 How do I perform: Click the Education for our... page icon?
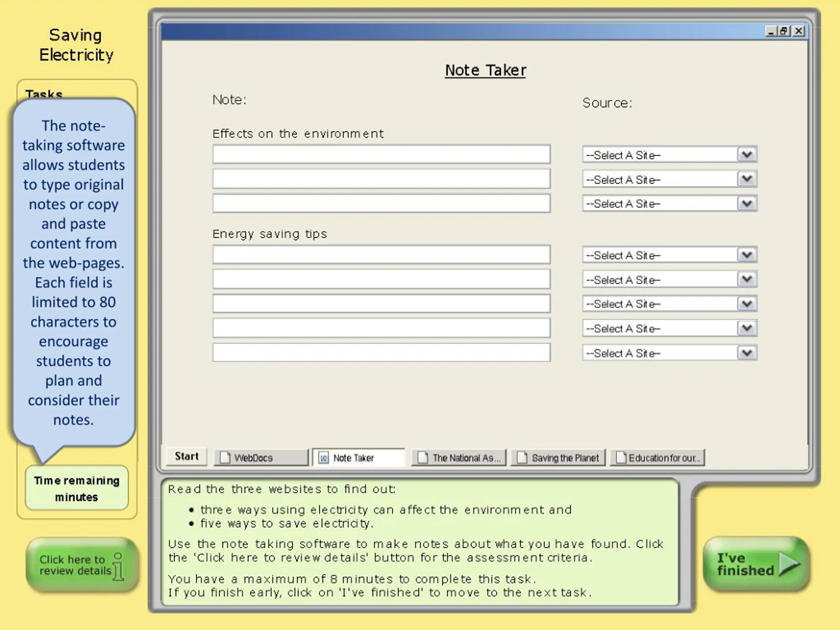(x=621, y=458)
